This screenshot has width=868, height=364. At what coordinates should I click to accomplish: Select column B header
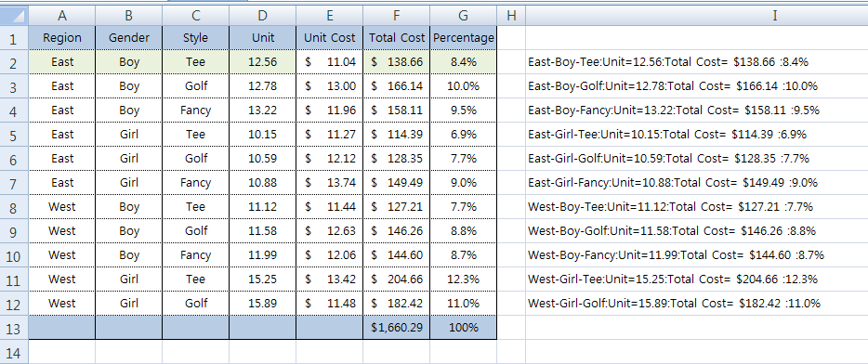(x=129, y=16)
